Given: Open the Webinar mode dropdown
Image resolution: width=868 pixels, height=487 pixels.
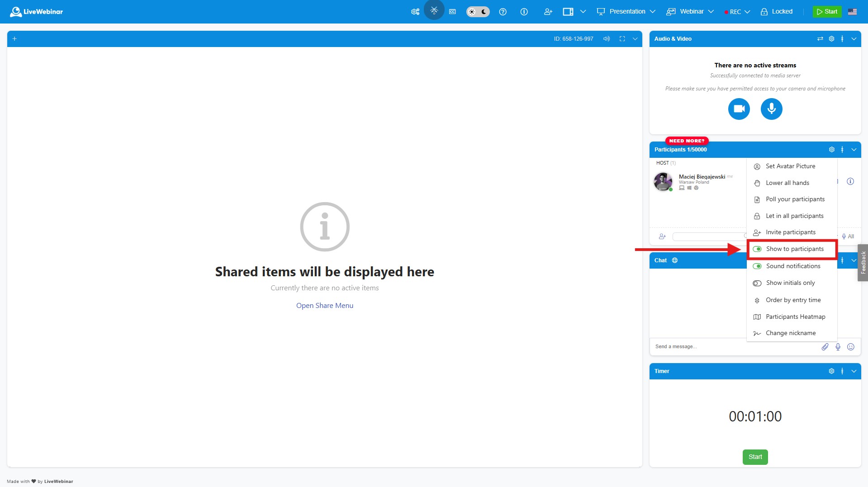Looking at the screenshot, I should click(690, 12).
